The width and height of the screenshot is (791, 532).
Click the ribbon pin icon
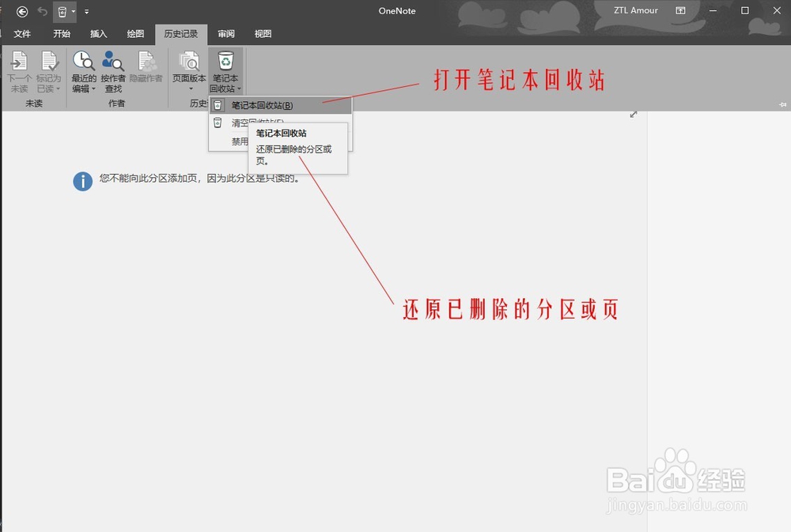tap(782, 104)
